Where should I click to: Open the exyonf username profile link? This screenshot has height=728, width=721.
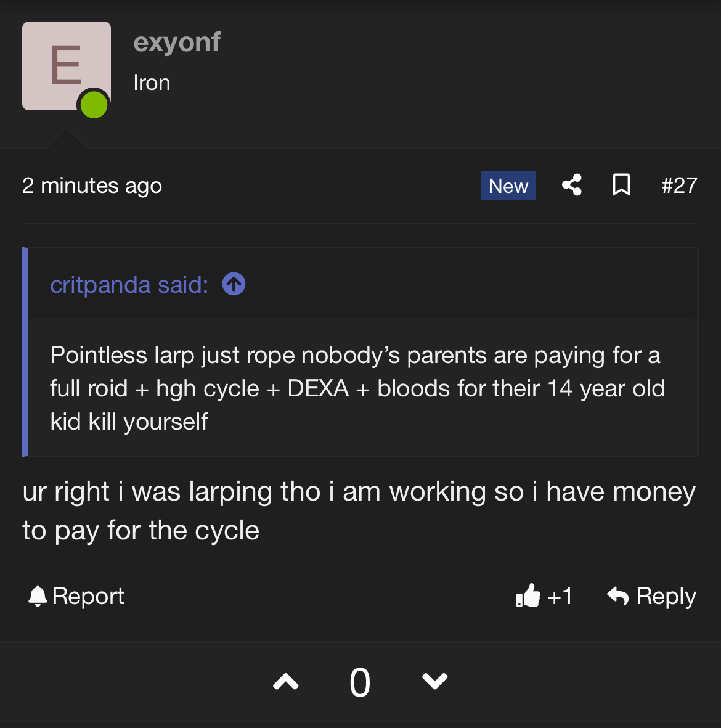(x=177, y=43)
